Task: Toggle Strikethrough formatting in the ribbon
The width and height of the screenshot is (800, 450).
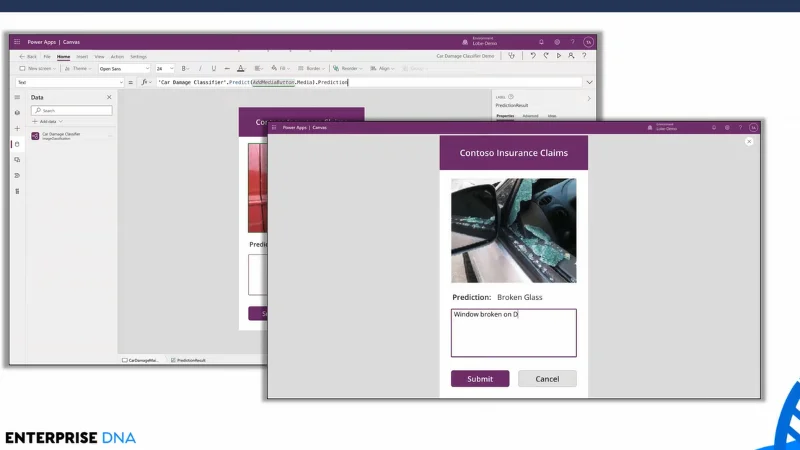Action: 227,68
